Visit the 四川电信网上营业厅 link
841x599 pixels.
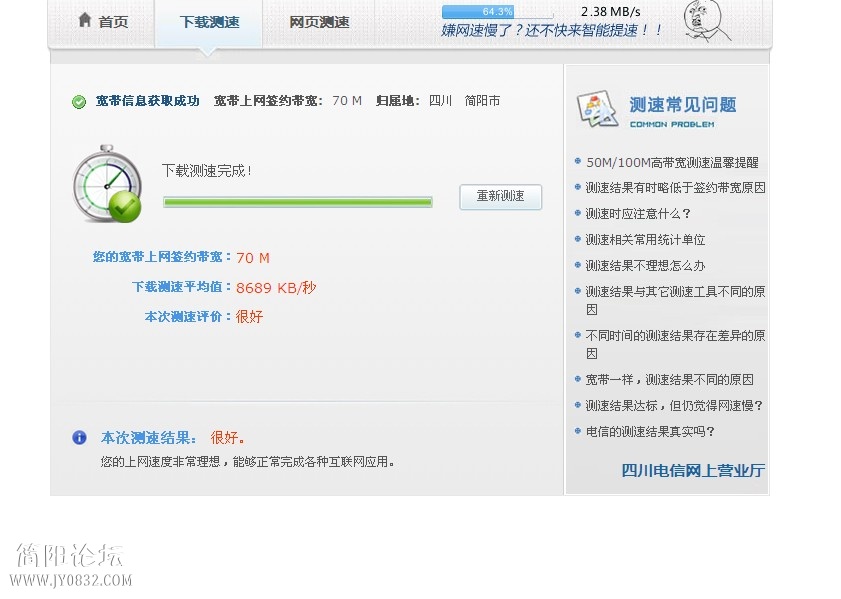[692, 470]
